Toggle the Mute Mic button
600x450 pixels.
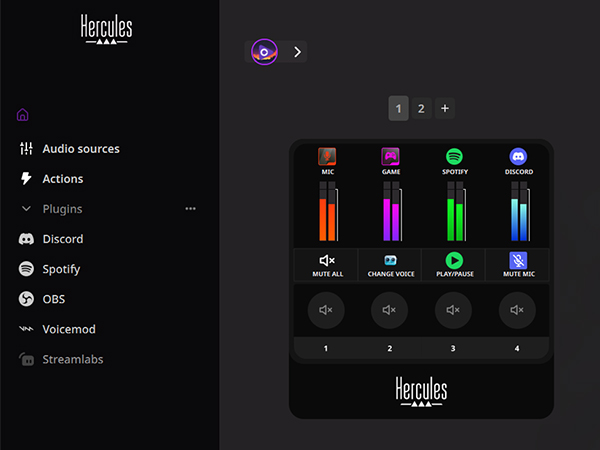(x=518, y=264)
